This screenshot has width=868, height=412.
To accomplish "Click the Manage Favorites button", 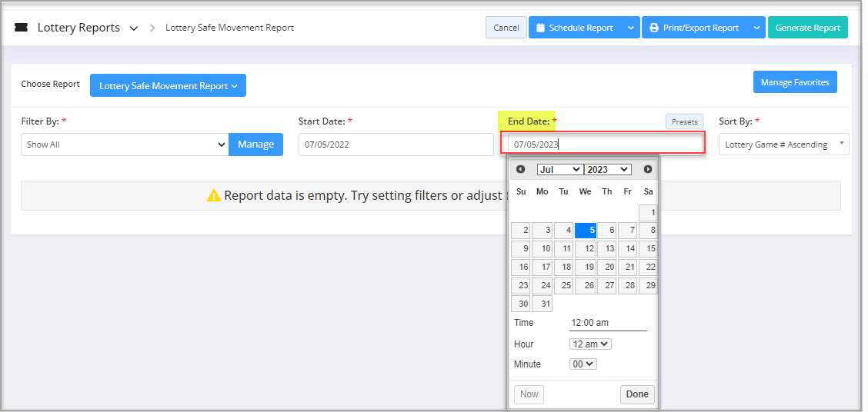I will 795,82.
